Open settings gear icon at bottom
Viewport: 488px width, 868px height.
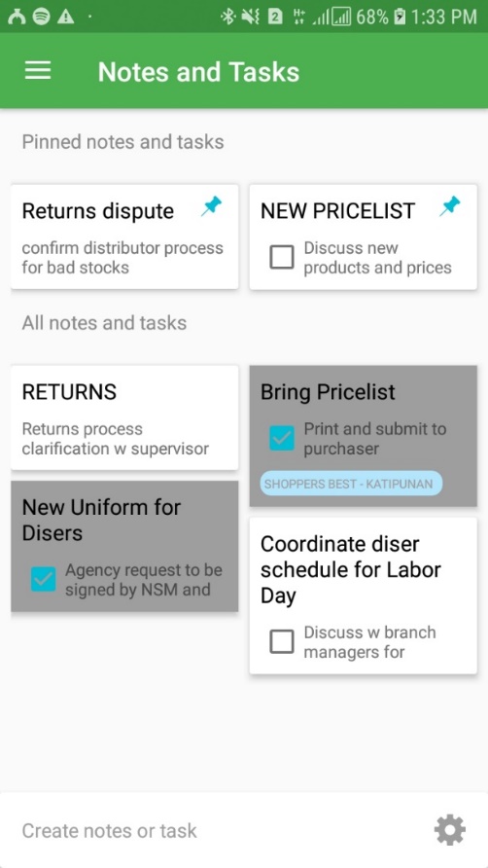pos(449,830)
